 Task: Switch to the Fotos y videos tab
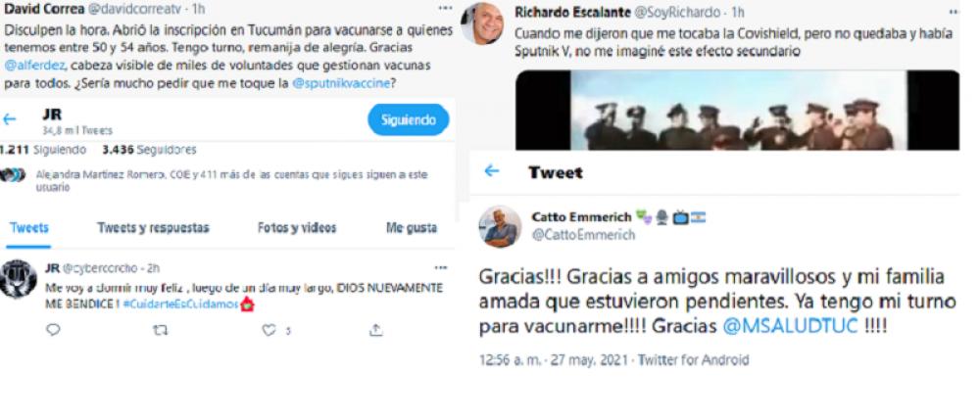tap(297, 228)
